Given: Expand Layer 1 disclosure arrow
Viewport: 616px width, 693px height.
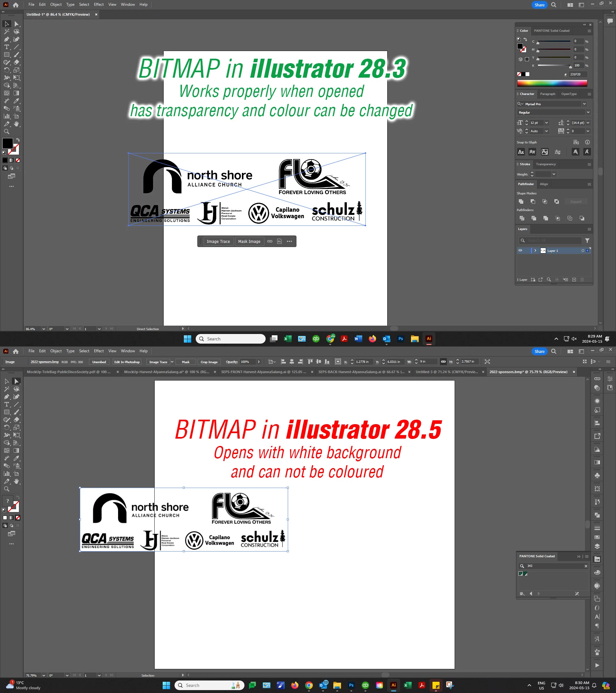Looking at the screenshot, I should click(x=535, y=251).
